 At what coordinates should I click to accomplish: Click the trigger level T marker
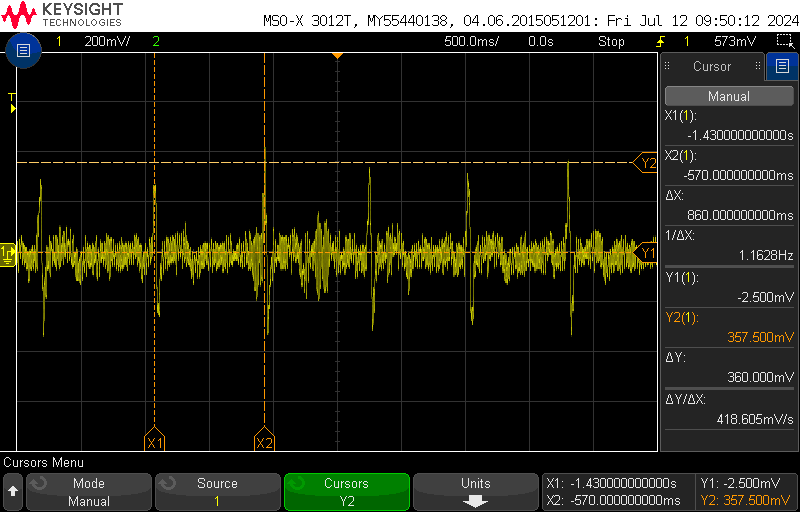(x=13, y=104)
